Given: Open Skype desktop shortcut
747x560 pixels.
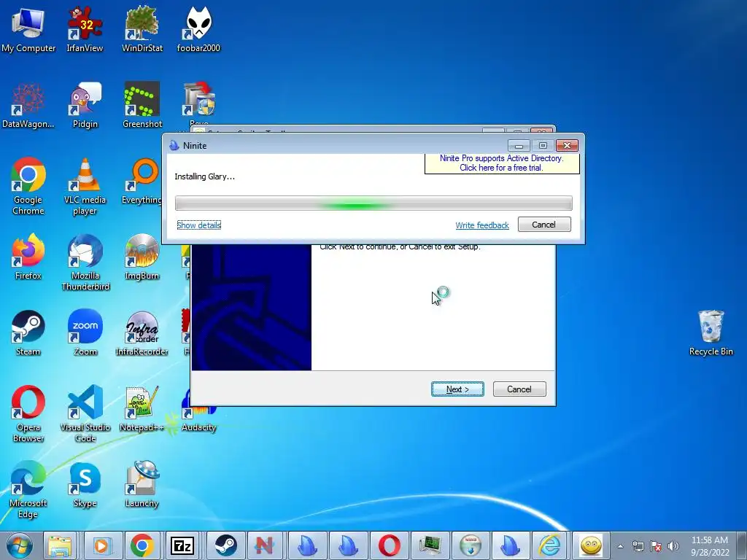Looking at the screenshot, I should click(85, 484).
